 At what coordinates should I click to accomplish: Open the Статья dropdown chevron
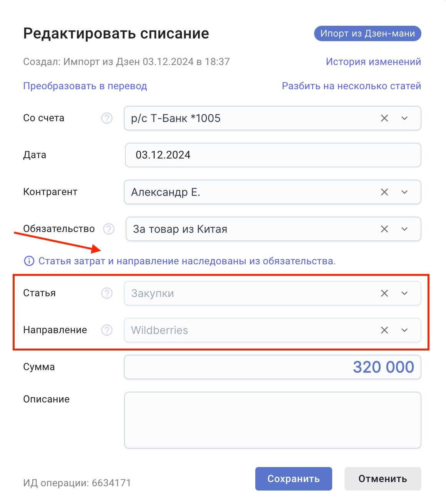point(404,293)
